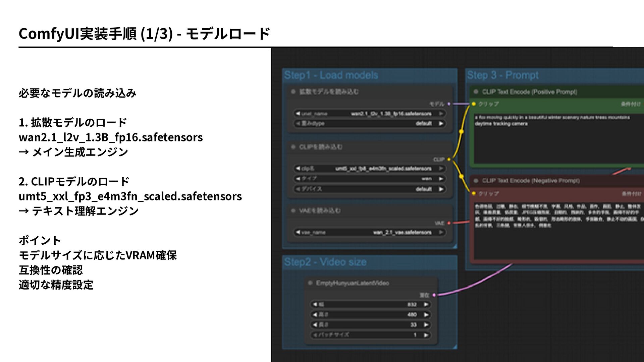Click the CLIPを読み込む node title
Viewport: 644px width, 362px height.
pyautogui.click(x=321, y=147)
